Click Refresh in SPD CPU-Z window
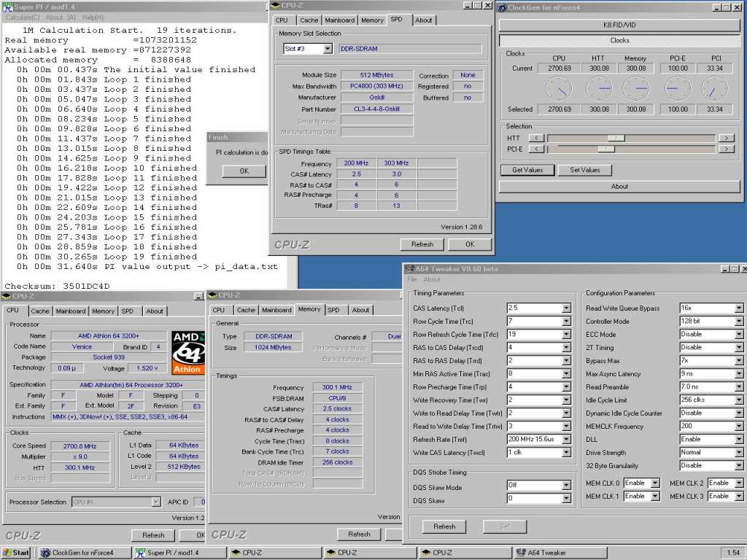The image size is (747, 560). (x=422, y=244)
